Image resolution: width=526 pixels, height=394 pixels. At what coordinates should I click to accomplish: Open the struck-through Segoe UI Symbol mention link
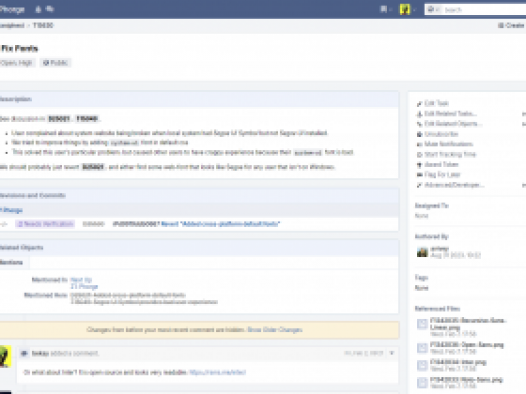(x=144, y=302)
